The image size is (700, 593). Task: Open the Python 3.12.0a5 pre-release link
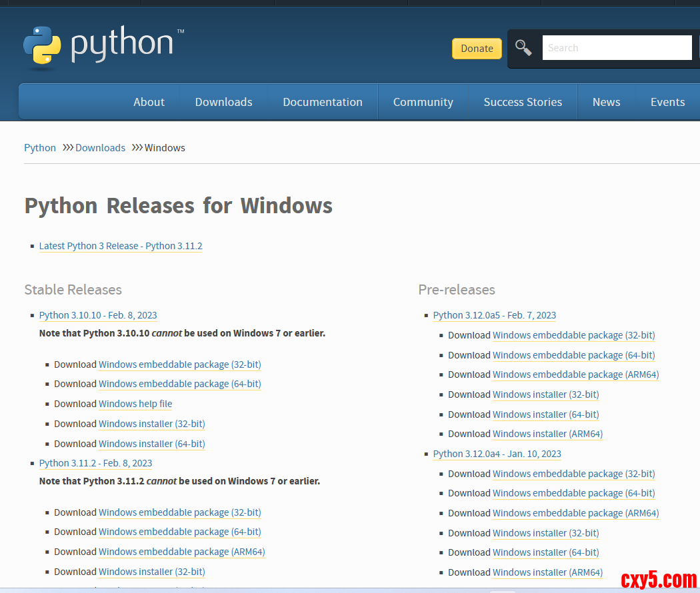(494, 315)
